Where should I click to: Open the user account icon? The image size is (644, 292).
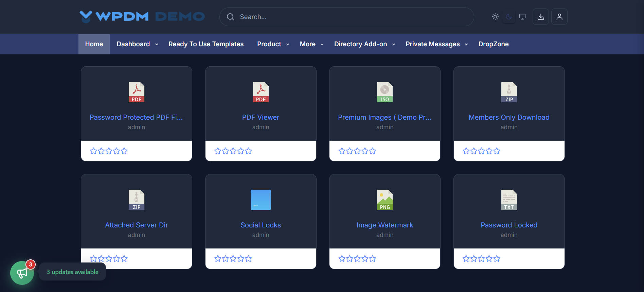click(559, 17)
